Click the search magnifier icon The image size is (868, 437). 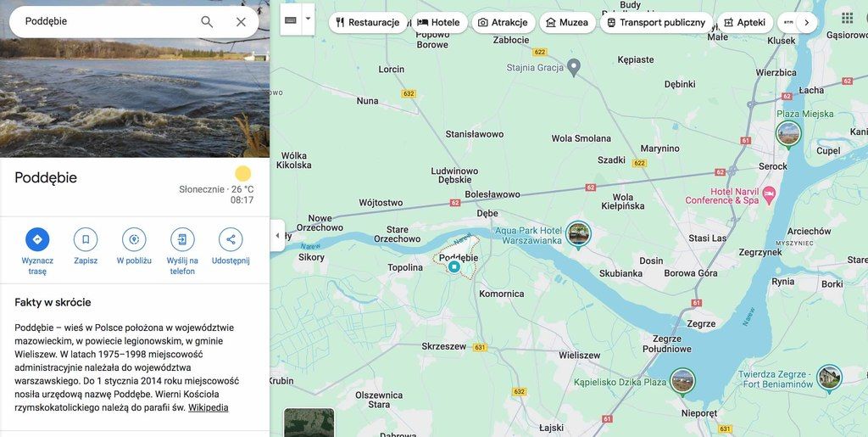207,21
